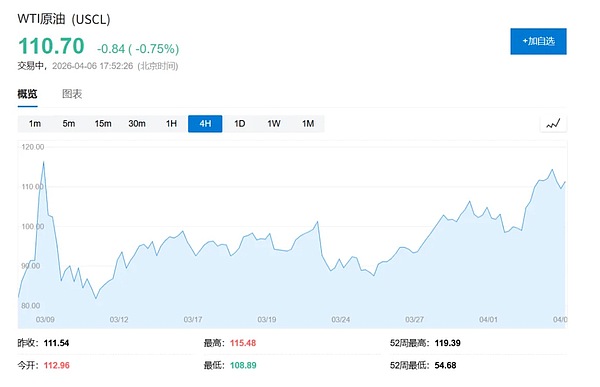Click the 最高 value 115.48

click(x=243, y=343)
